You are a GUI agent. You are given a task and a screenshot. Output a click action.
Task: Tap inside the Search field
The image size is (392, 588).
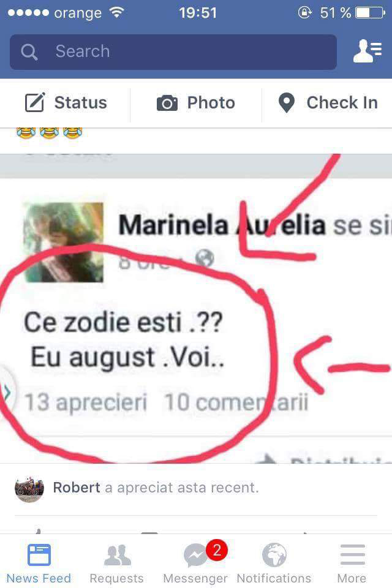(173, 51)
